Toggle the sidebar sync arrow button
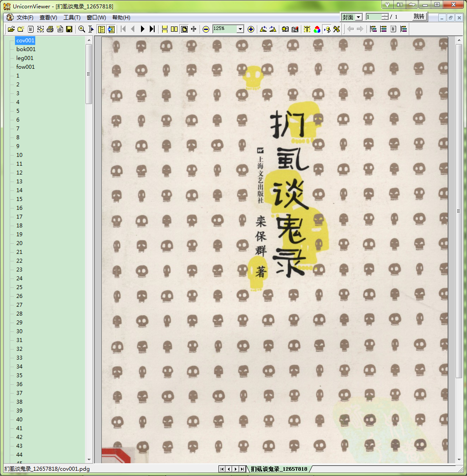The width and height of the screenshot is (467, 476). click(111, 29)
